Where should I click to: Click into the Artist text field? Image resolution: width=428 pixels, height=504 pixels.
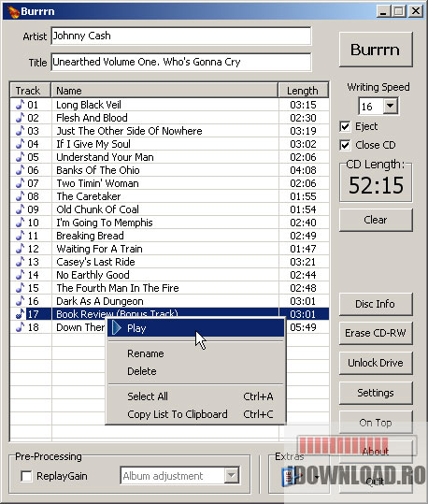[x=181, y=36]
